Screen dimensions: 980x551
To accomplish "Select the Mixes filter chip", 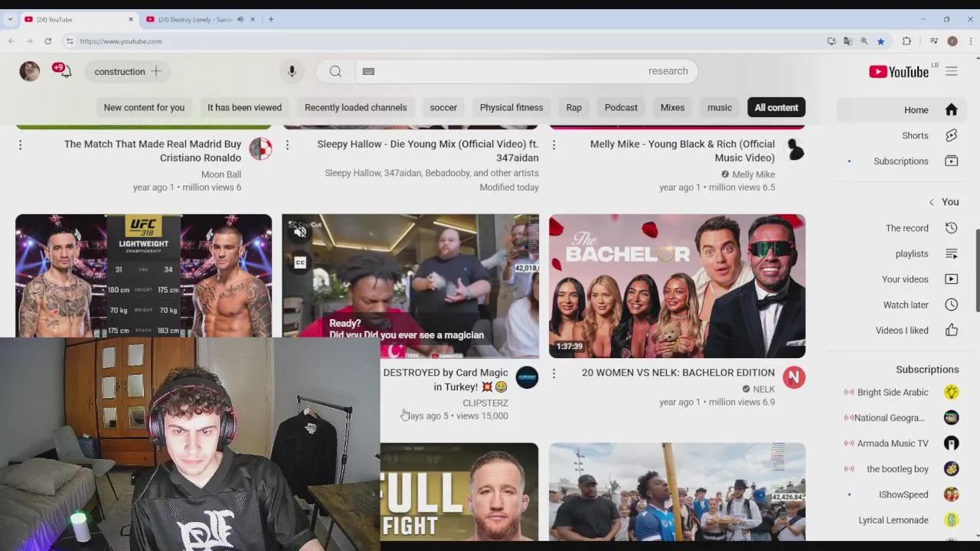I will (672, 107).
